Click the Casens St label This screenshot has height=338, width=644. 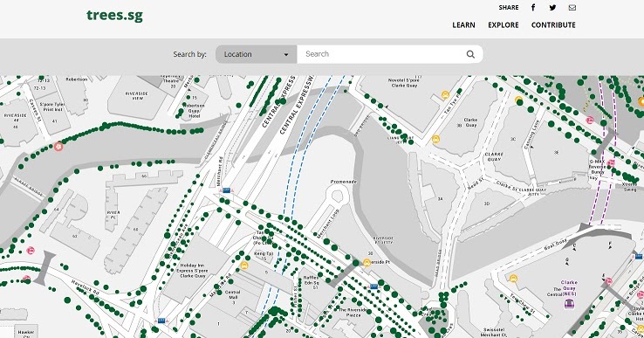(x=35, y=111)
